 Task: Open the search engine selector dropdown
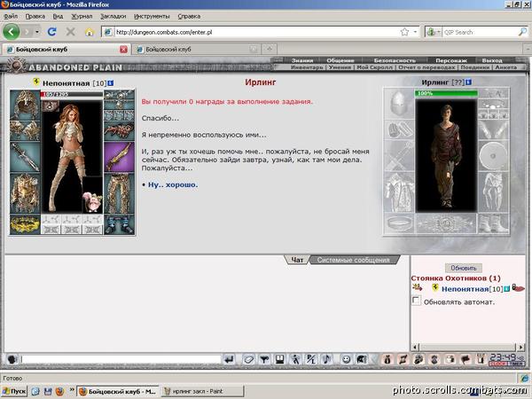(433, 32)
